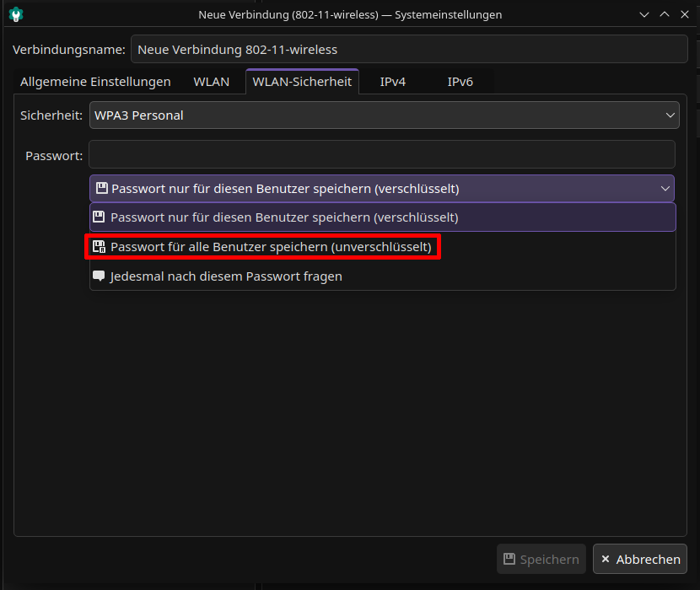Focus the Verbindungsname text field
Image resolution: width=700 pixels, height=590 pixels.
(x=409, y=50)
